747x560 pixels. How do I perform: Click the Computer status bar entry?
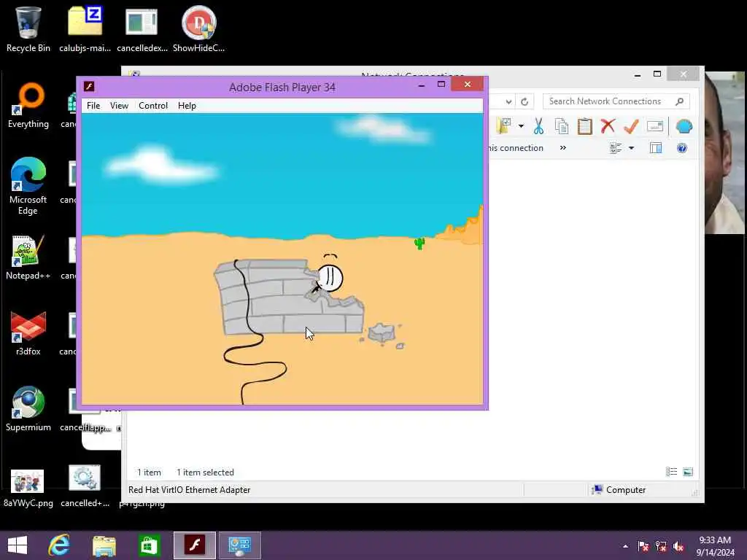tap(619, 490)
